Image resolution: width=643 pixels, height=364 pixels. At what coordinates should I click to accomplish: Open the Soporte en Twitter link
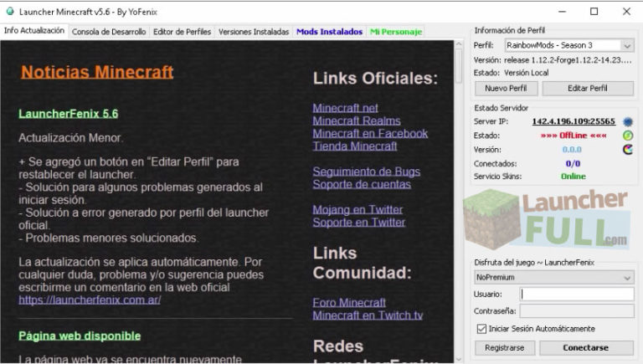pos(359,223)
